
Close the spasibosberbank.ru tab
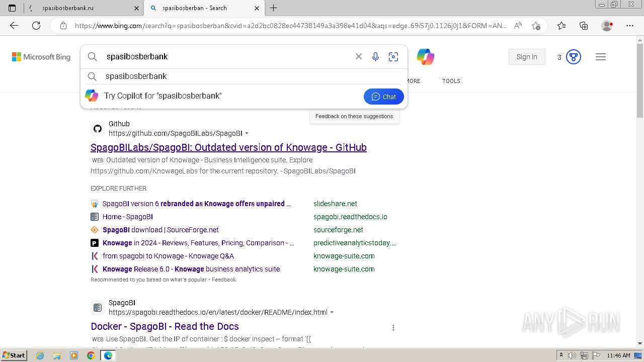(136, 8)
